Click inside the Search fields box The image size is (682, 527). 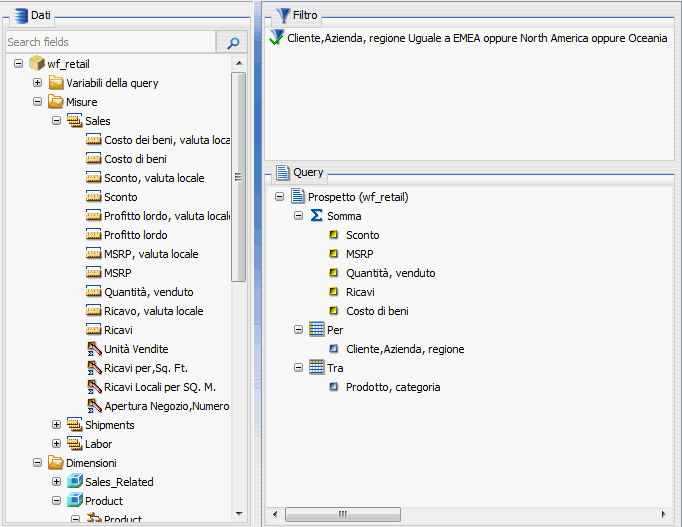(111, 42)
